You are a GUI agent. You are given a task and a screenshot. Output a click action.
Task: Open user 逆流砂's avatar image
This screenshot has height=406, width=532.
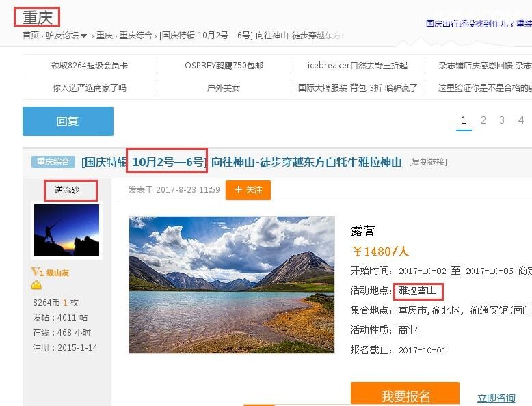pyautogui.click(x=66, y=230)
